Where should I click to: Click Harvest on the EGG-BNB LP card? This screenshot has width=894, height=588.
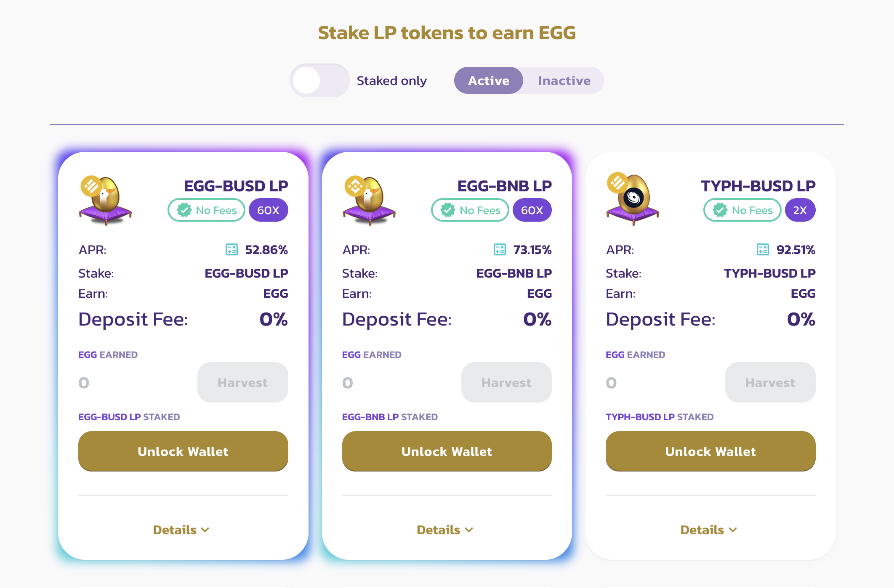[506, 382]
